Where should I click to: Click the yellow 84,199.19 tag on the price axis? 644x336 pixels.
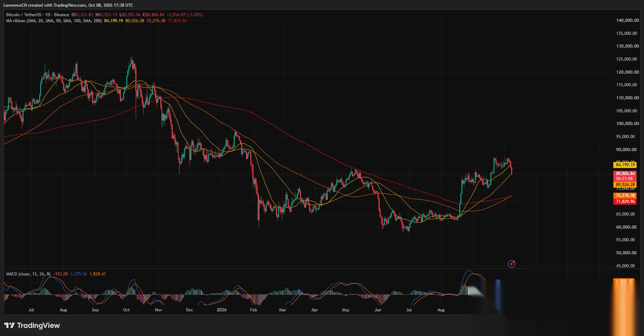(625, 165)
